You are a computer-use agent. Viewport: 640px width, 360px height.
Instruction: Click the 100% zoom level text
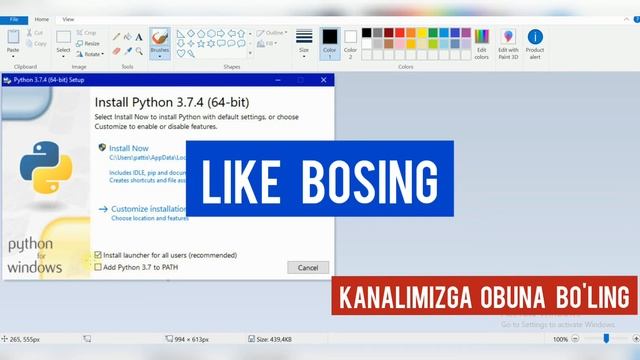tap(560, 339)
